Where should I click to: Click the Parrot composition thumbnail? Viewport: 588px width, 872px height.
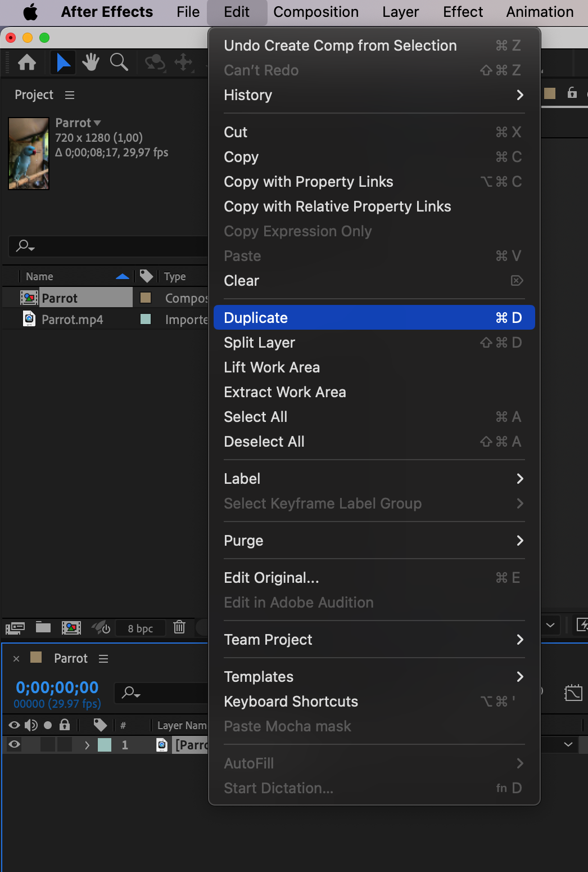click(29, 154)
